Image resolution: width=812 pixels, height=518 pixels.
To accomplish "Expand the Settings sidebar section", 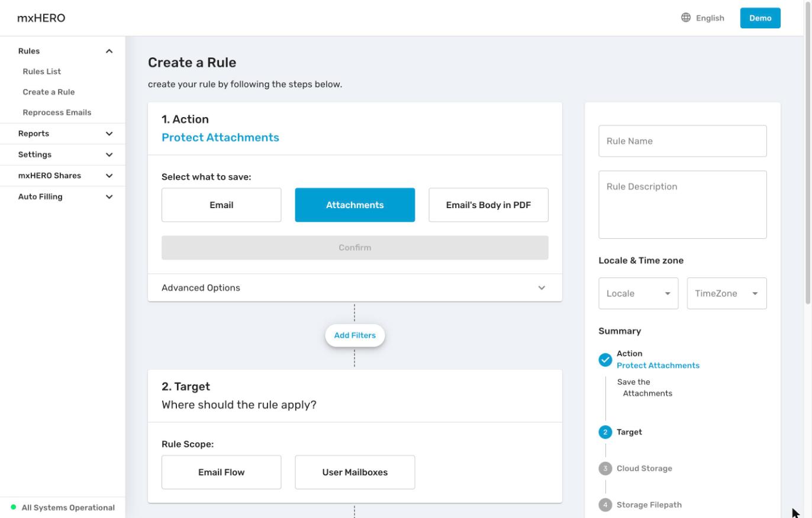I will [x=63, y=155].
